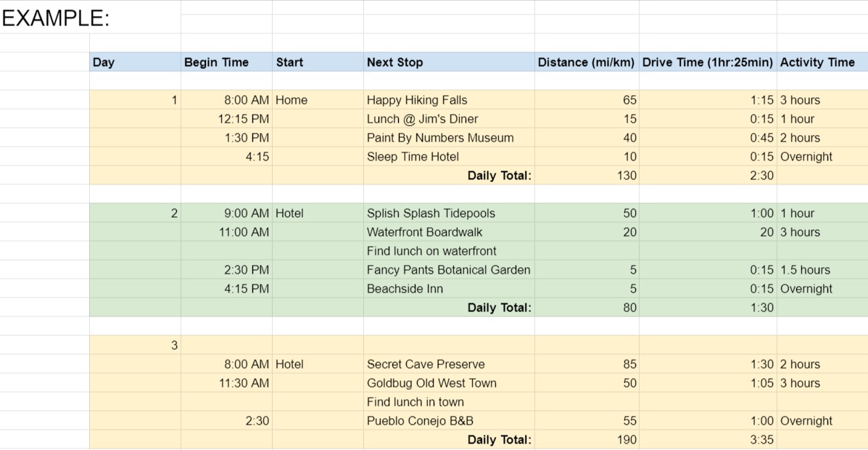
Task: Select the "Sleep Time Hotel" cell
Action: 448,157
